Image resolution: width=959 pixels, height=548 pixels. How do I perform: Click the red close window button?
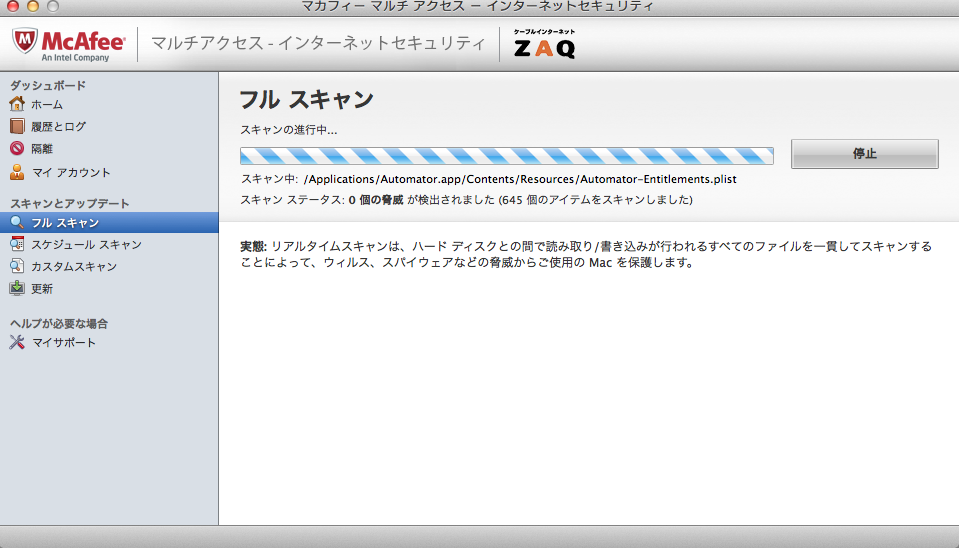tap(12, 6)
